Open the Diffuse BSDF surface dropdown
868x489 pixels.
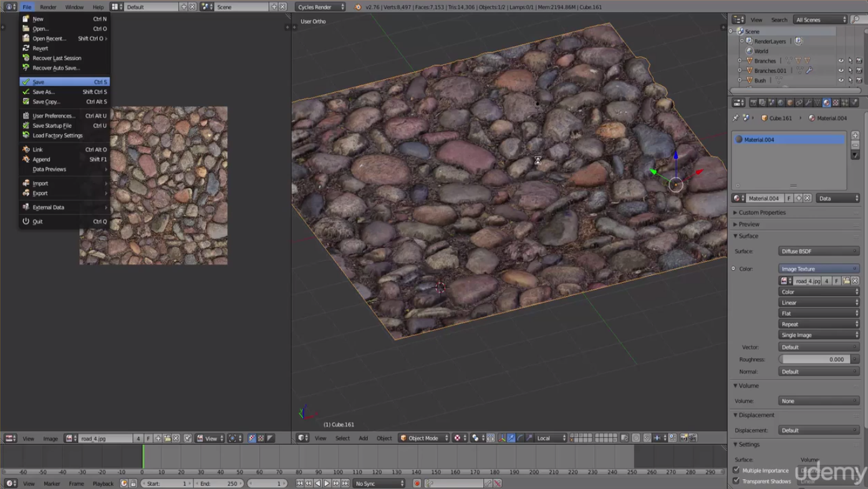[x=819, y=251]
